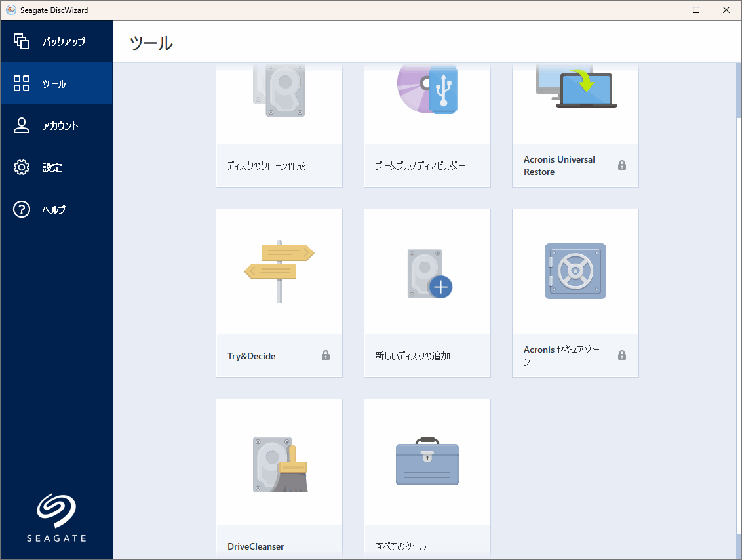Click the Try&Decide signpost icon

[x=279, y=271]
